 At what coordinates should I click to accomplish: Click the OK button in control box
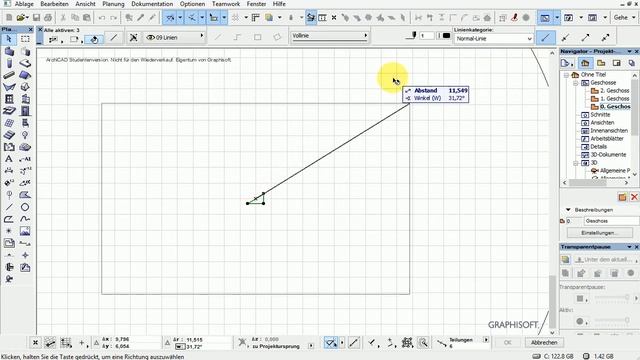point(507,342)
